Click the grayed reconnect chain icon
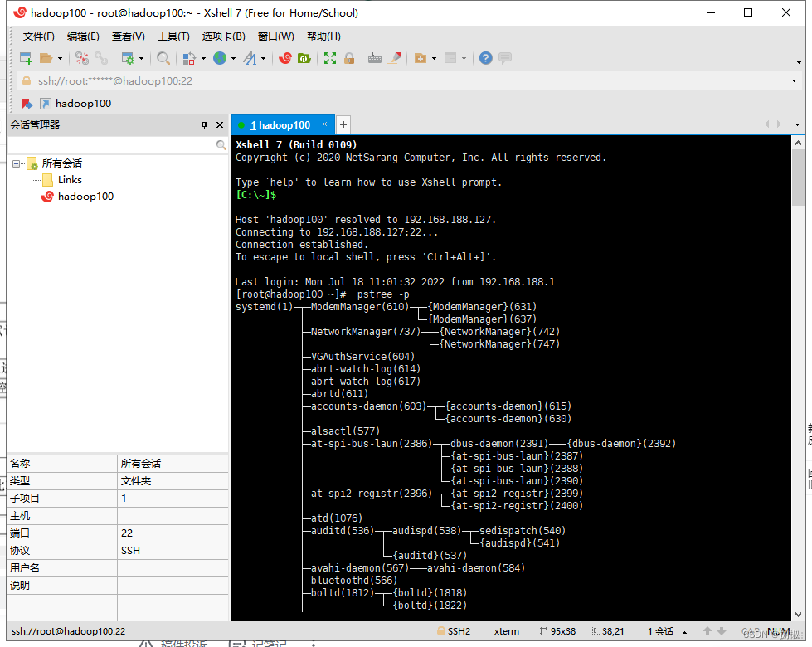The width and height of the screenshot is (812, 647). click(101, 58)
